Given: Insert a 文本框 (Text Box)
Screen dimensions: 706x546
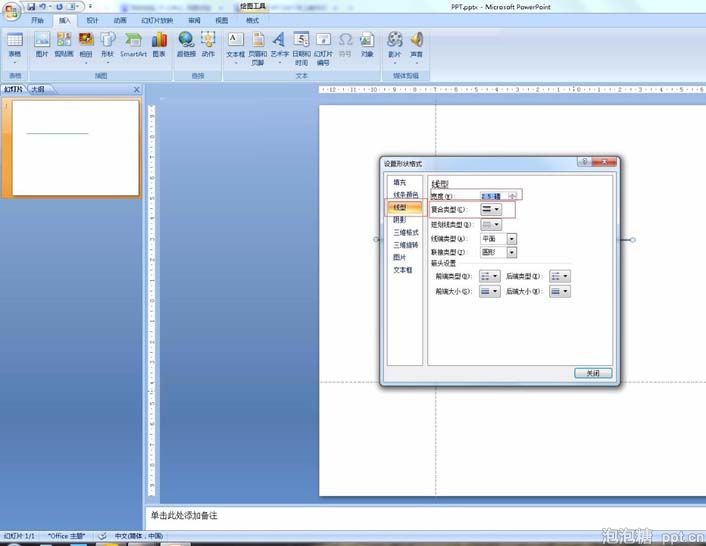Looking at the screenshot, I should tap(235, 43).
